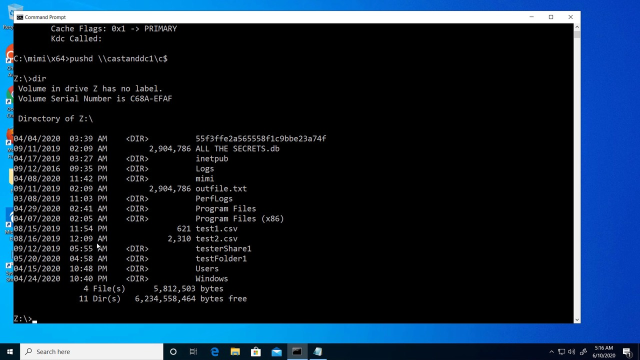The image size is (640, 360).
Task: Click '6,234,558,464 bytes free' text
Action: (191, 299)
